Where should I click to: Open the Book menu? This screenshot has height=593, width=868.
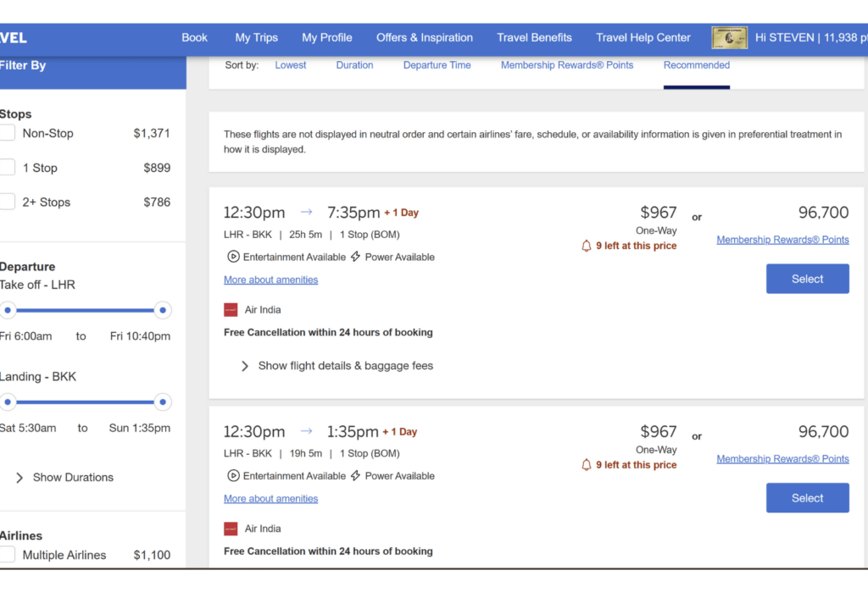(x=194, y=37)
